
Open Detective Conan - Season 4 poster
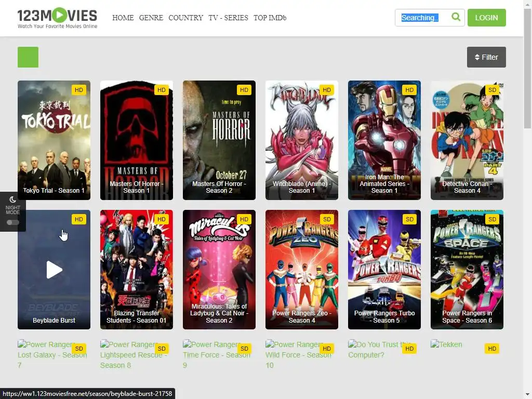click(x=467, y=140)
